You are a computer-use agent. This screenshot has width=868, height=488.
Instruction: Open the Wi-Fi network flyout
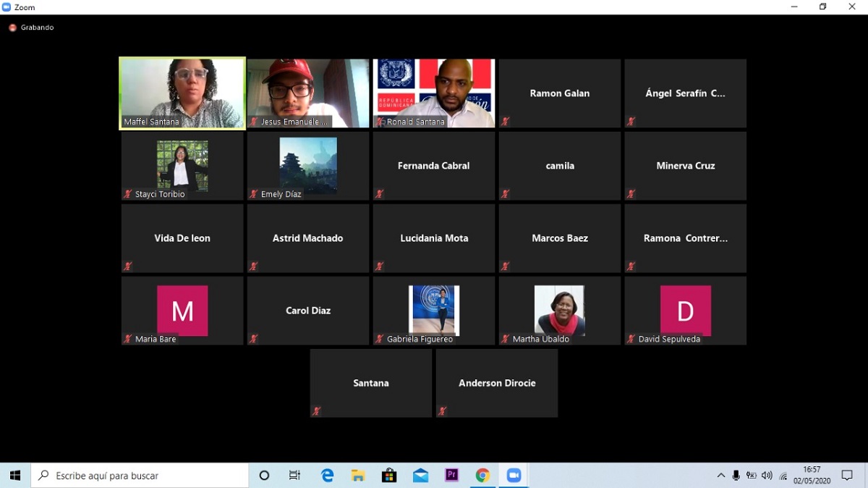(x=783, y=476)
